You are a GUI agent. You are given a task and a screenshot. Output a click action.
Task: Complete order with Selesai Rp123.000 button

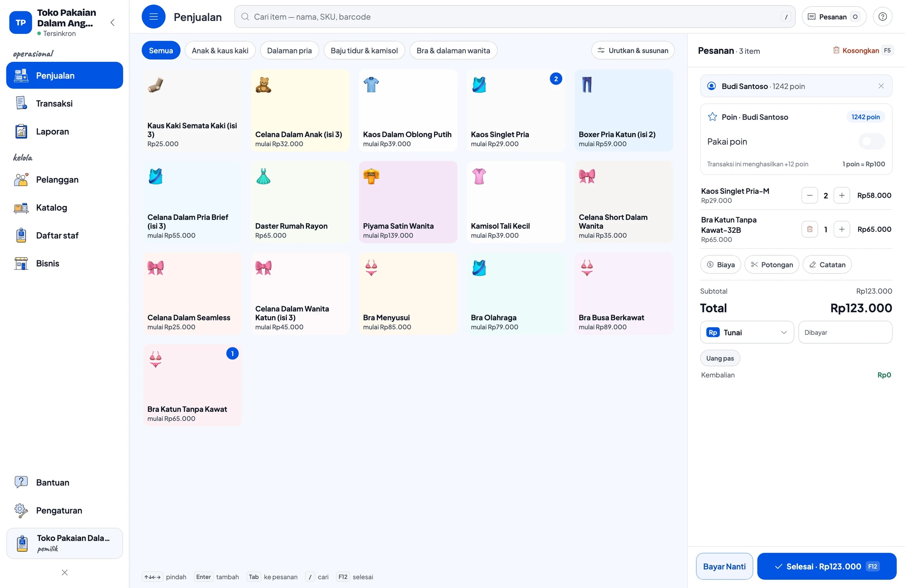[x=826, y=567]
